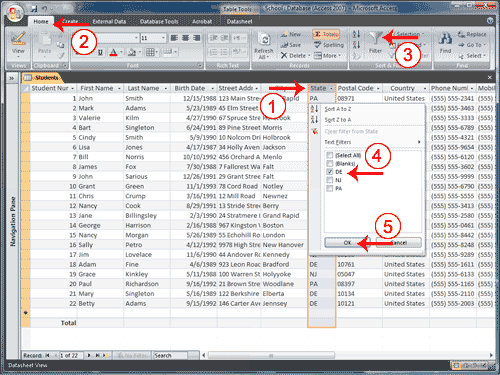
Task: Click the Paste clipboard icon
Action: tap(44, 39)
